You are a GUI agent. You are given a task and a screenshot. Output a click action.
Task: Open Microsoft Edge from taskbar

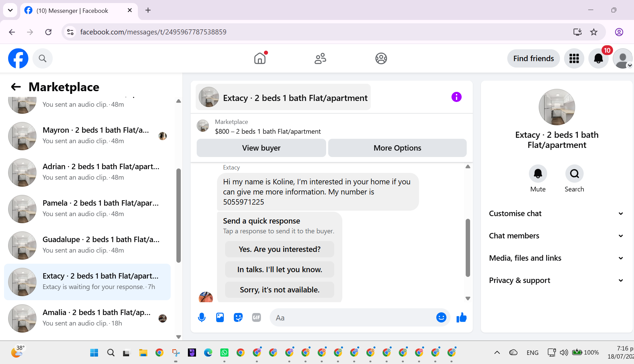(x=208, y=353)
